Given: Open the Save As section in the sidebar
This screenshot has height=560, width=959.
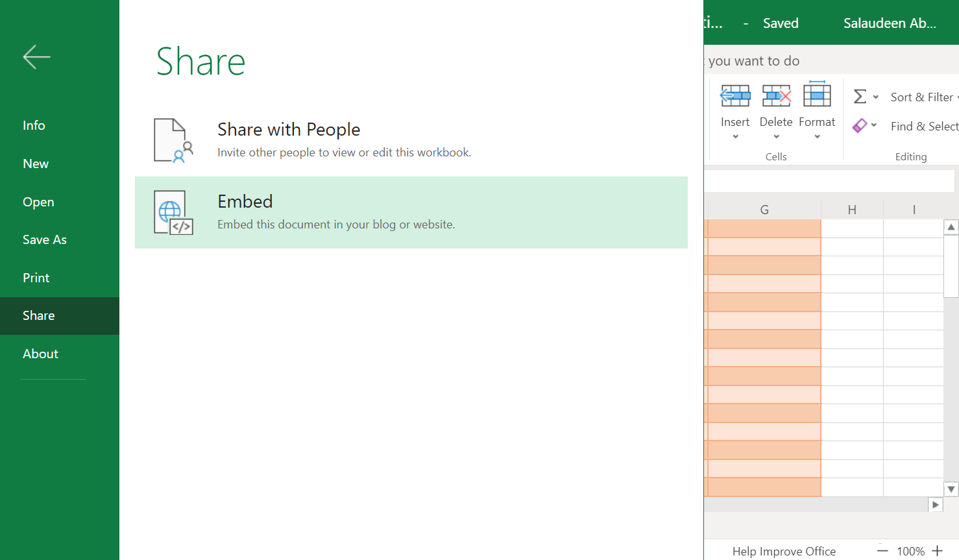Looking at the screenshot, I should 44,239.
